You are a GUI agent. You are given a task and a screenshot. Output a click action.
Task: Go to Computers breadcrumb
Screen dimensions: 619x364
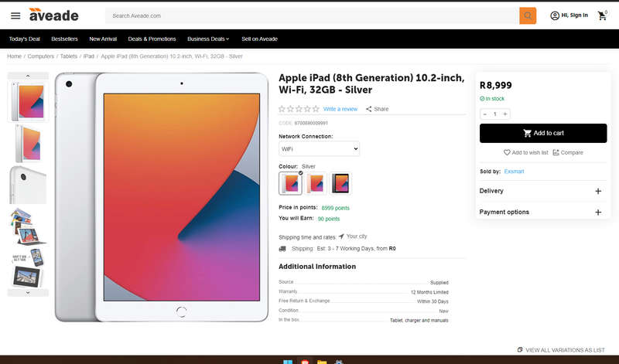pyautogui.click(x=41, y=56)
